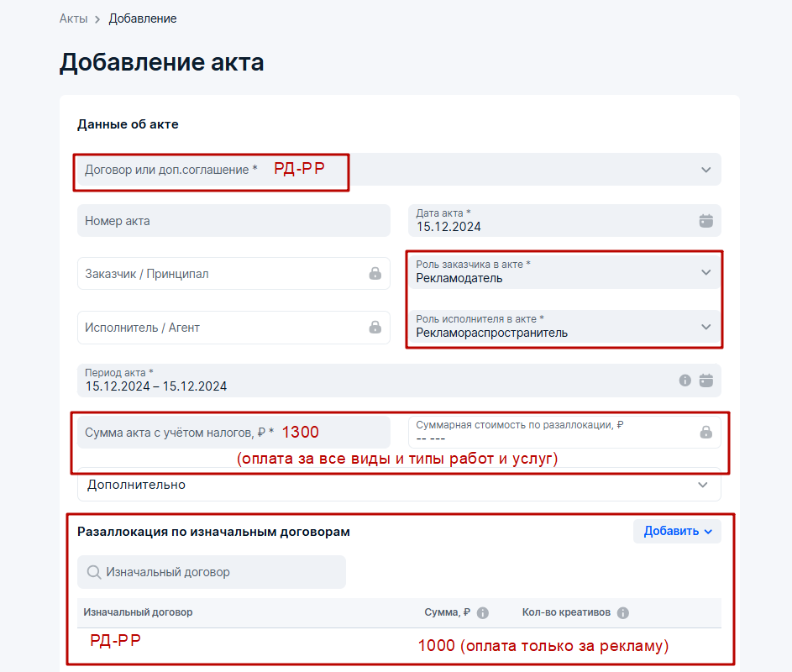Screen dimensions: 792x672
Task: Click the calendar icon in Период акта
Action: tap(705, 381)
